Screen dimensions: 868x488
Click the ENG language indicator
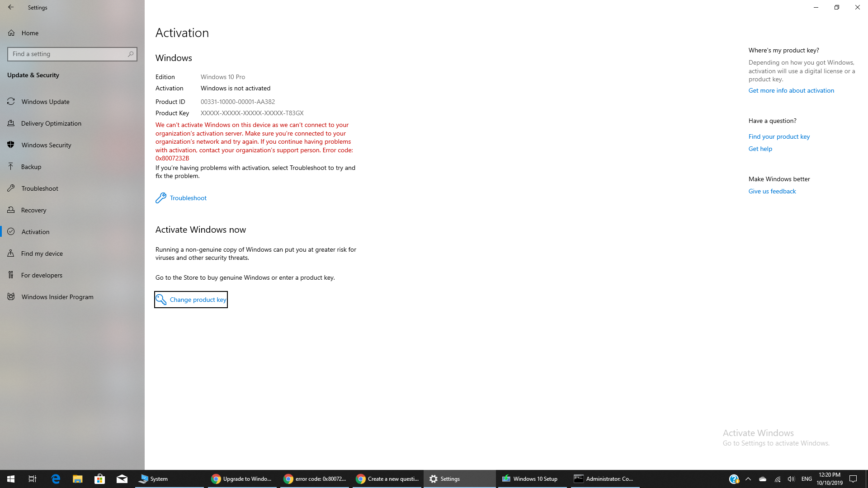tap(807, 479)
